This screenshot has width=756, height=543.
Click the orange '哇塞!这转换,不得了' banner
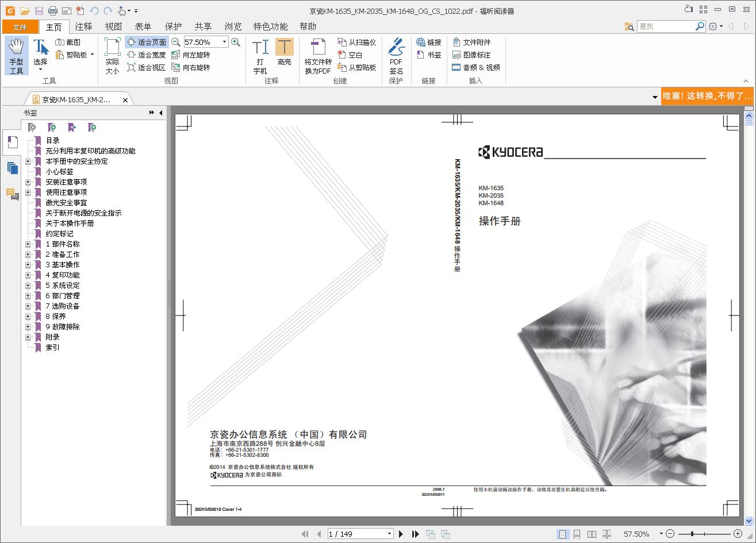pos(707,96)
